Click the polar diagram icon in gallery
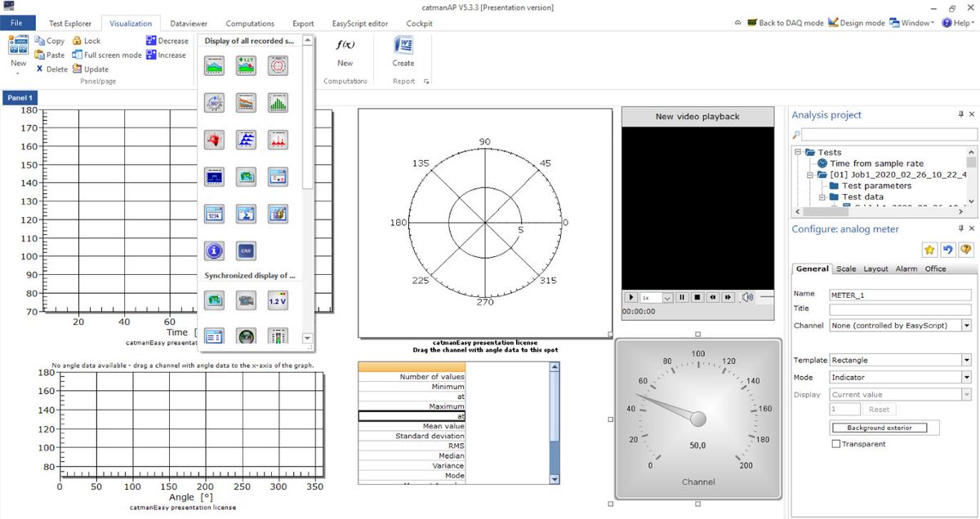 pyautogui.click(x=278, y=65)
